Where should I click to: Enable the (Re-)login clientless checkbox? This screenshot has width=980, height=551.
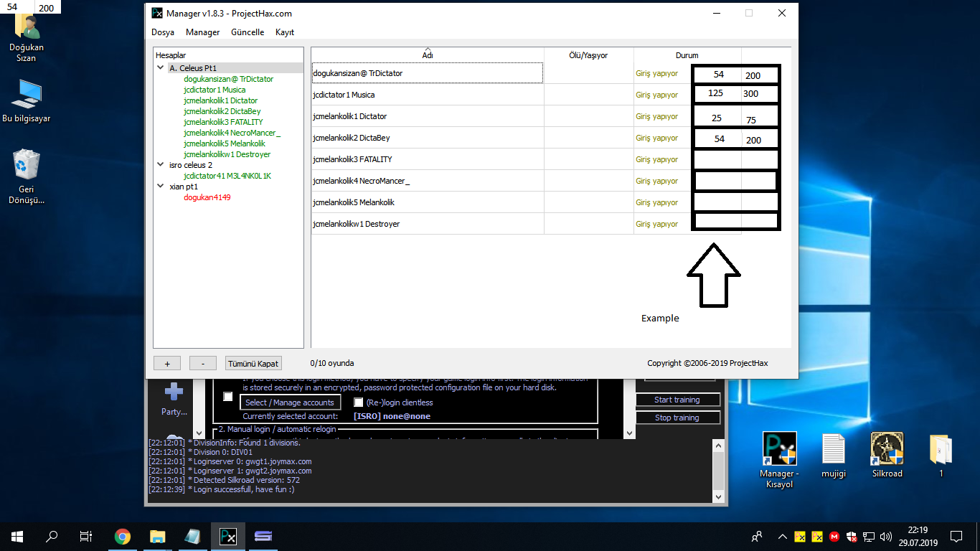[x=359, y=402]
